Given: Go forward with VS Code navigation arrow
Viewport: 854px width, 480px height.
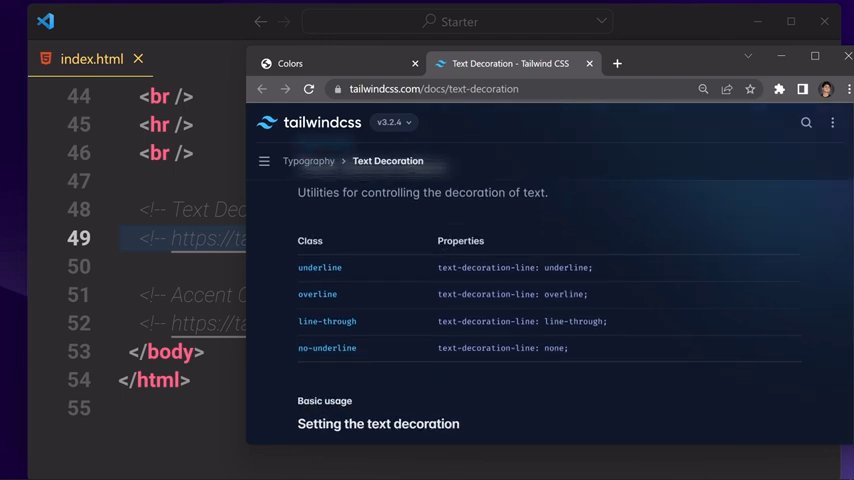Looking at the screenshot, I should [284, 22].
